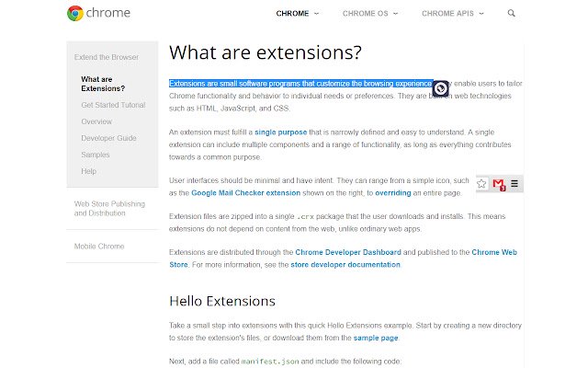Open the Developer Guide sidebar item
This screenshot has width=588, height=368.
pos(108,138)
